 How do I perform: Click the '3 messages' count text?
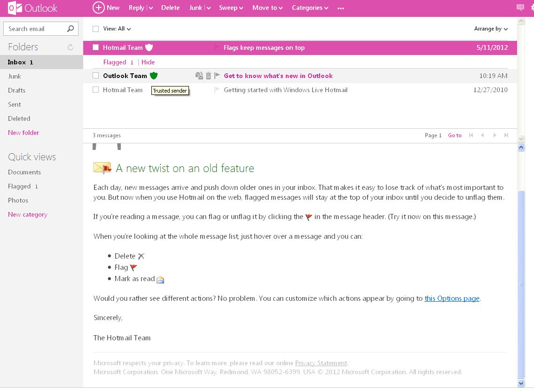click(x=107, y=135)
